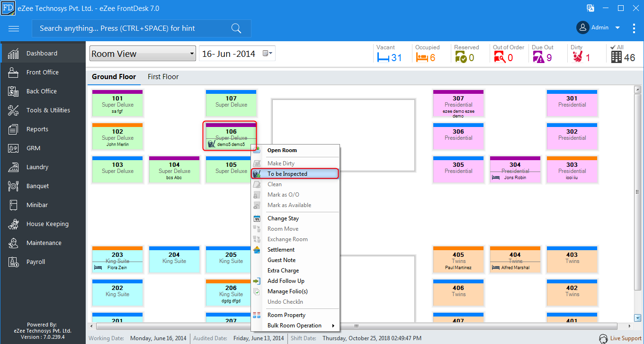Select room 303 Presidential card

coord(572,170)
